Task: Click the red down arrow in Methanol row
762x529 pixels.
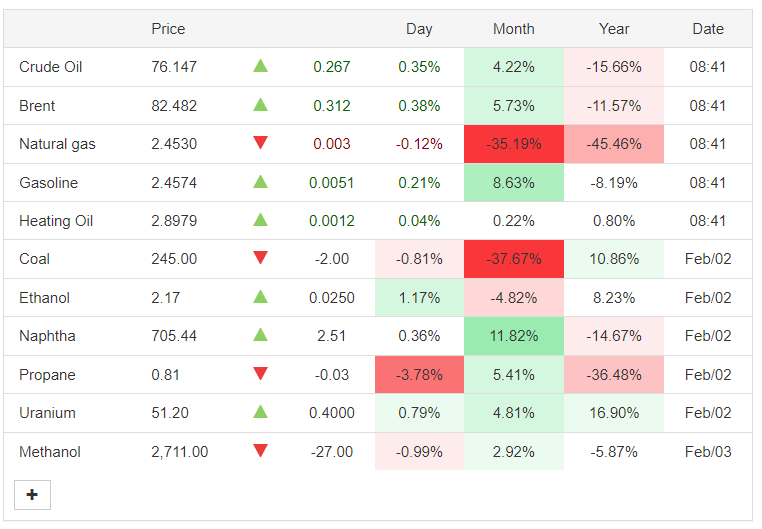Action: (x=260, y=451)
